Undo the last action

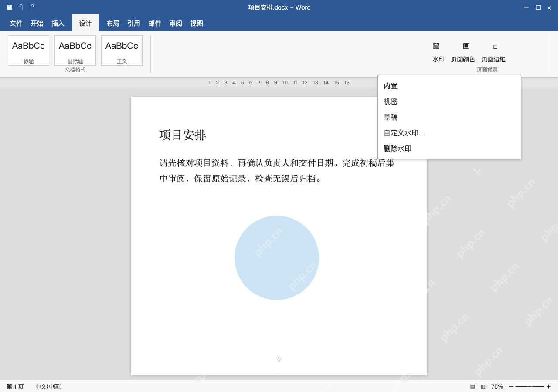pyautogui.click(x=21, y=7)
